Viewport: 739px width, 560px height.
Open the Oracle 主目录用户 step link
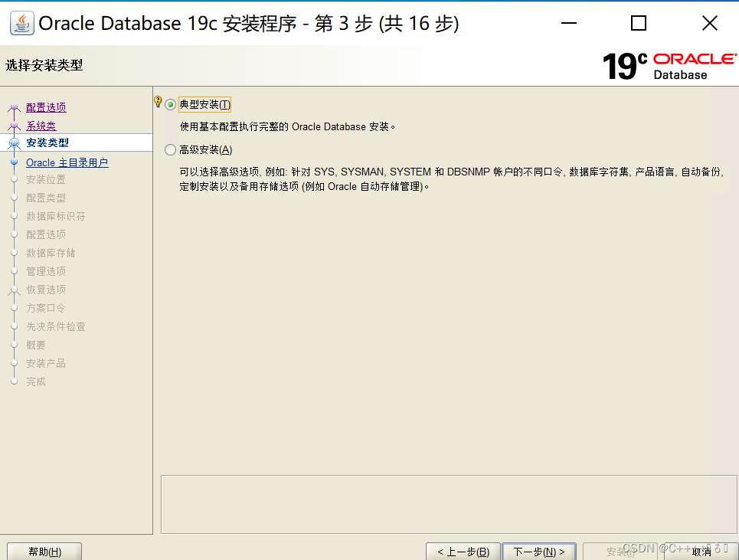pos(67,162)
